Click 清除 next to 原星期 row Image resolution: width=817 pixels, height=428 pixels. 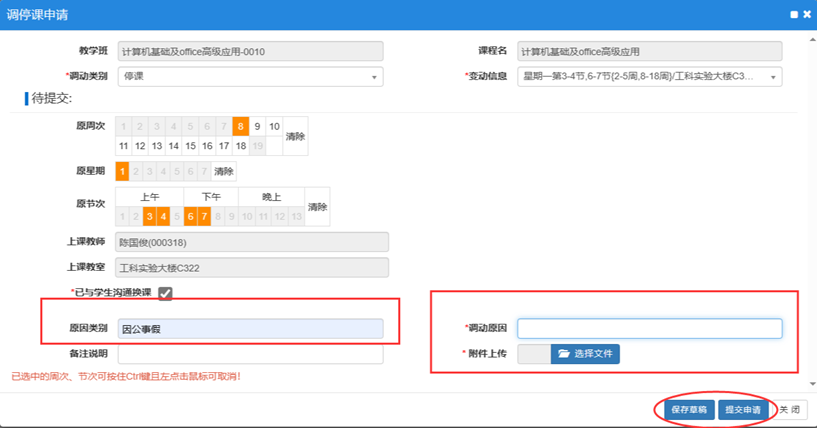pos(224,171)
